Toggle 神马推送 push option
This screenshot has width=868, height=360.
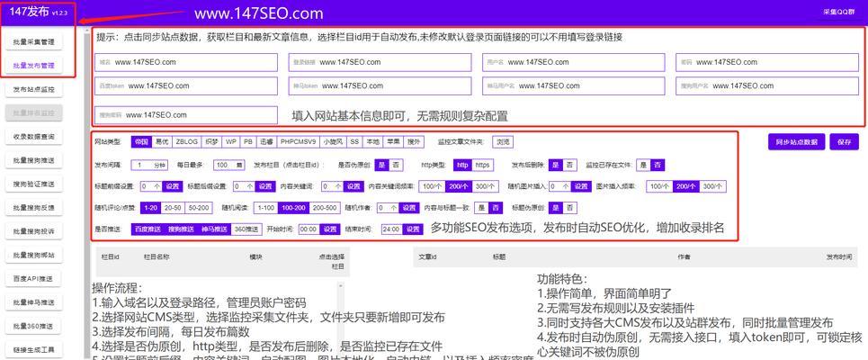[x=214, y=229]
